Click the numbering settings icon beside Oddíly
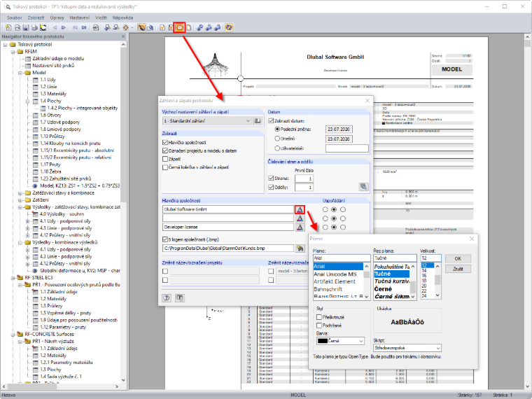This screenshot has height=399, width=532. pos(363,187)
